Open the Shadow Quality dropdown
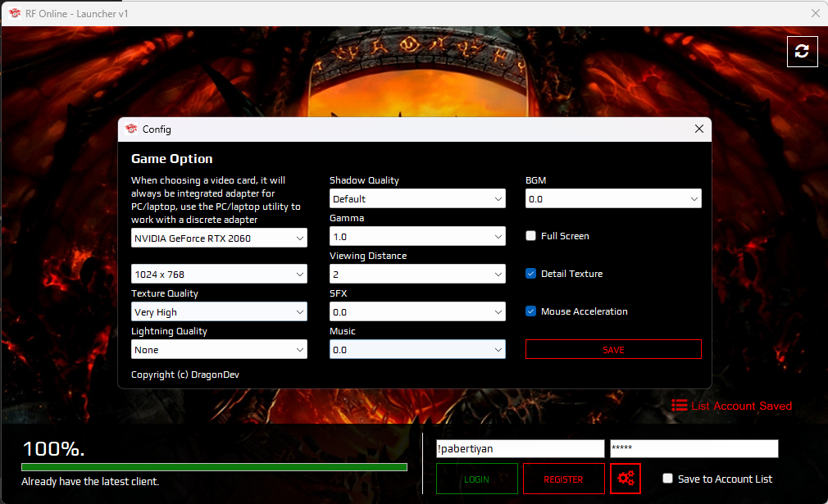828x504 pixels. point(417,198)
